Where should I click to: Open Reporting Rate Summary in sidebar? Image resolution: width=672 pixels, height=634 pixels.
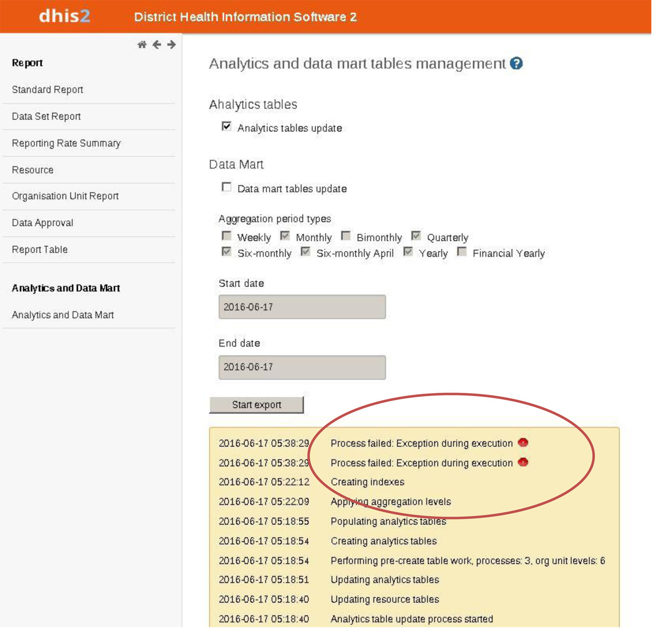66,143
